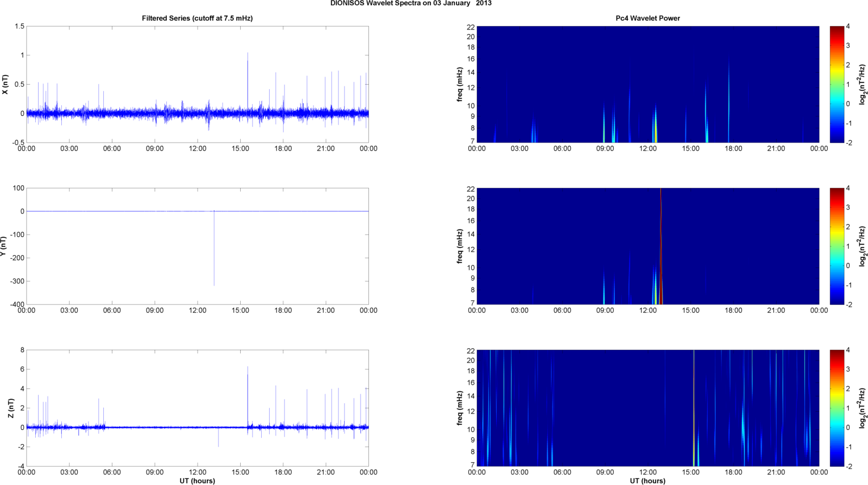Click freq (mHz) label of top spectrogram
Screen dimensions: 868x485
point(459,85)
